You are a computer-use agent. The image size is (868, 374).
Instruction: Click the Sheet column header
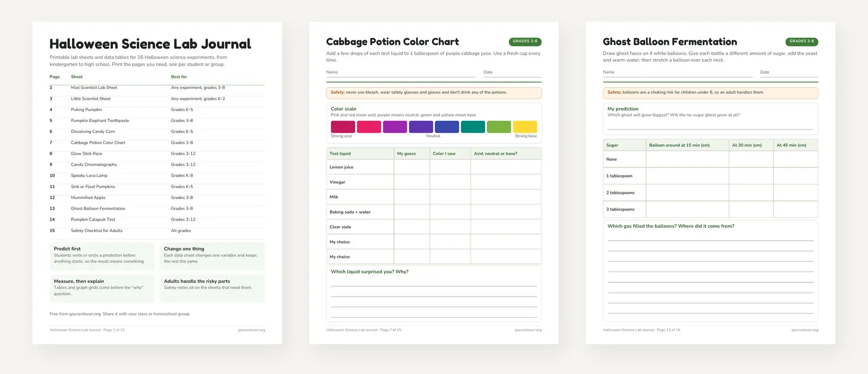point(76,77)
